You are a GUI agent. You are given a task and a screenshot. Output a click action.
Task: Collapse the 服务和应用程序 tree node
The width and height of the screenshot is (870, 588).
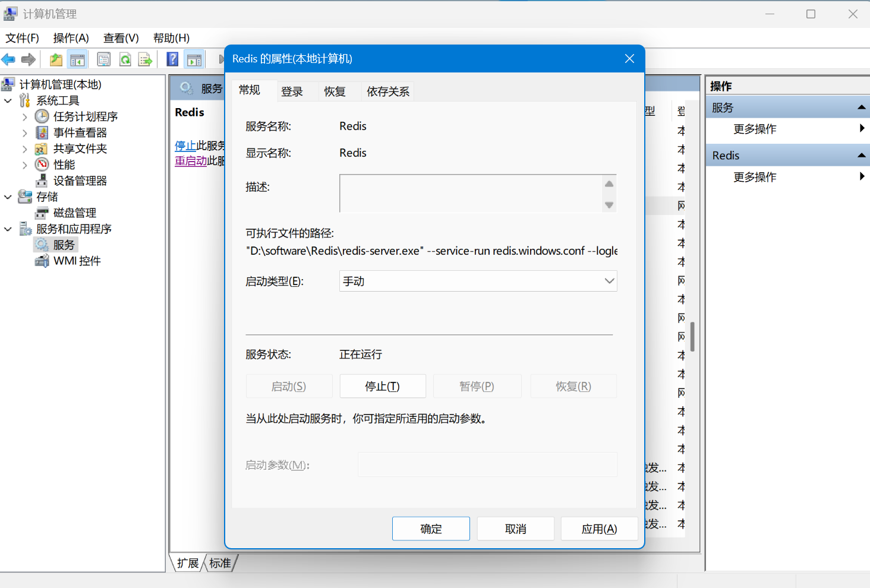(8, 229)
